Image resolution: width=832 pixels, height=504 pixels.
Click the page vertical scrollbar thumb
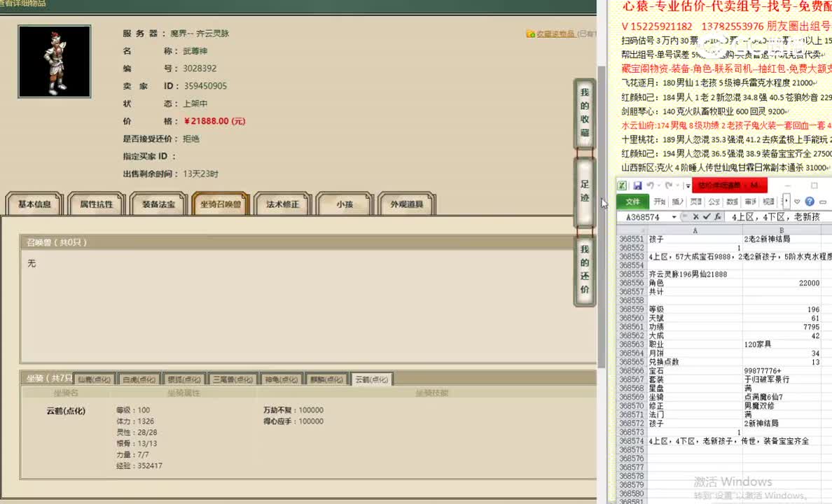[x=601, y=216]
